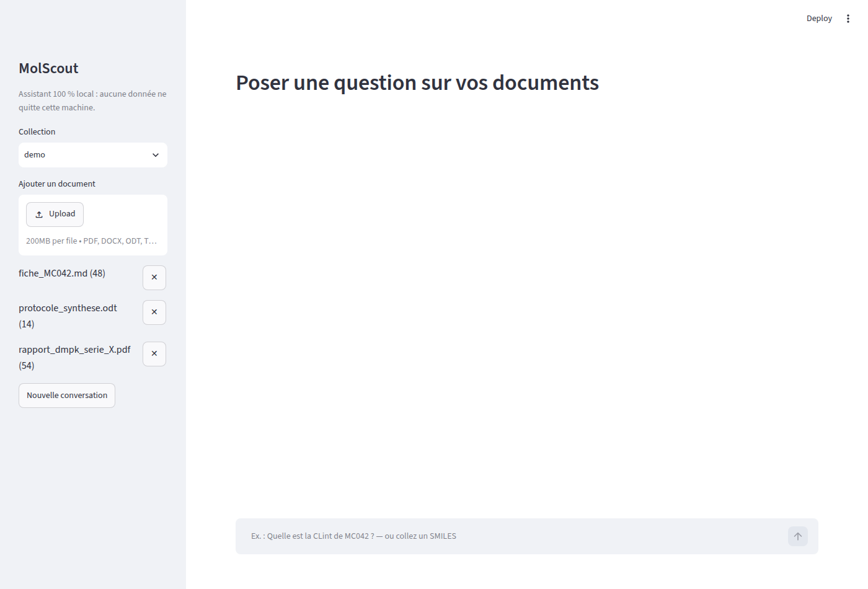Click the fiche_MC042.md (48) file name

[62, 273]
